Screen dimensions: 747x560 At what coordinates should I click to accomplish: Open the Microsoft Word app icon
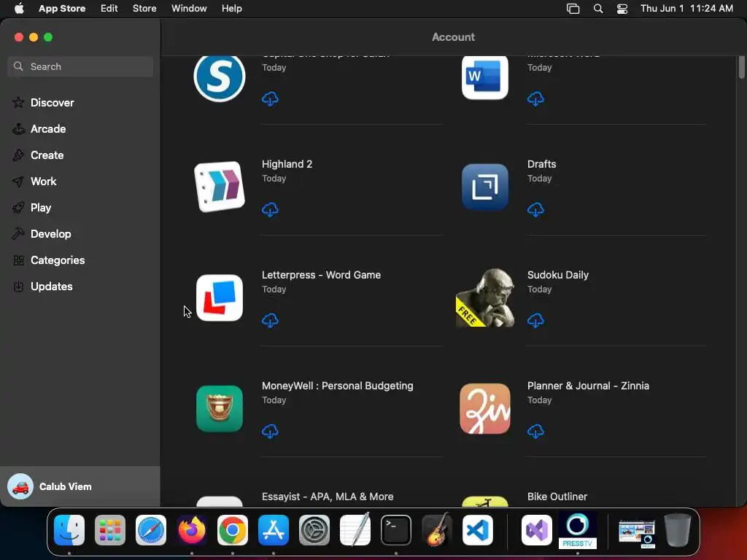tap(485, 77)
